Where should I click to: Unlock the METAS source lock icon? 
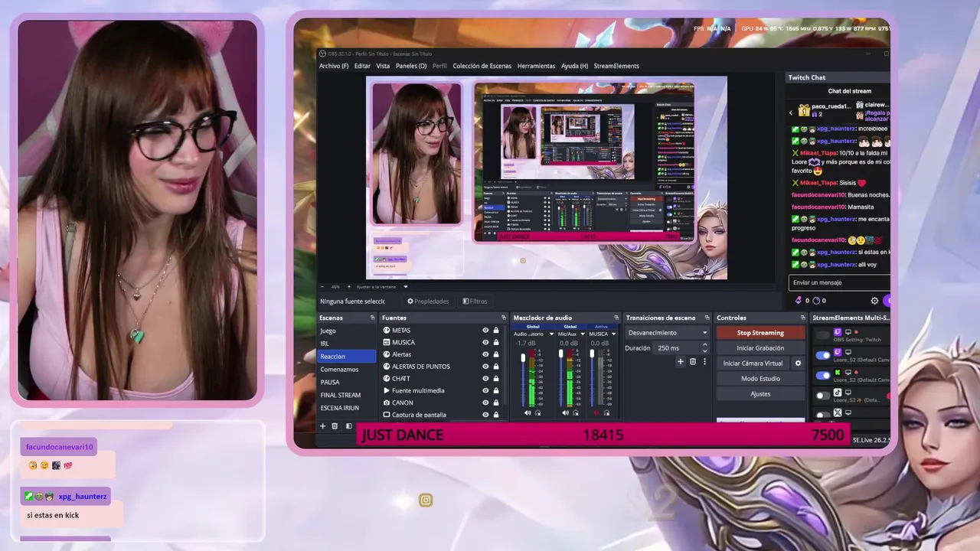496,331
